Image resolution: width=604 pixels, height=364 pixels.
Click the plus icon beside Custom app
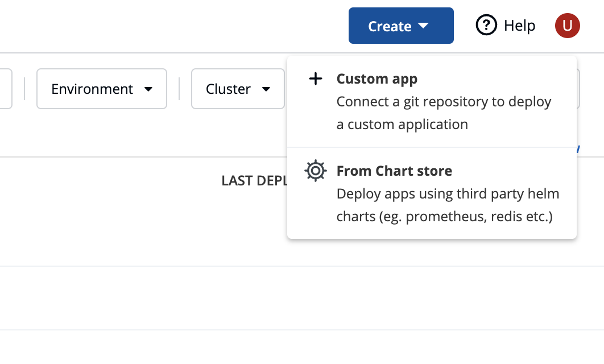316,79
